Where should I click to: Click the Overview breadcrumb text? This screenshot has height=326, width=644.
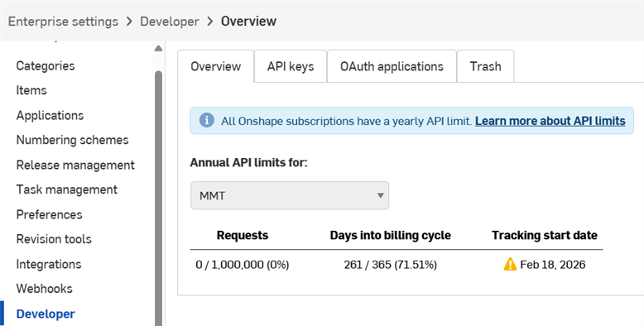[x=248, y=22]
